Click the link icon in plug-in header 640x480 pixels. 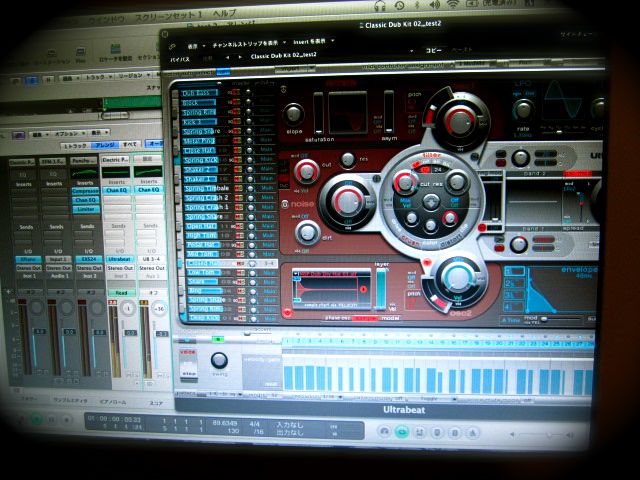pyautogui.click(x=173, y=47)
